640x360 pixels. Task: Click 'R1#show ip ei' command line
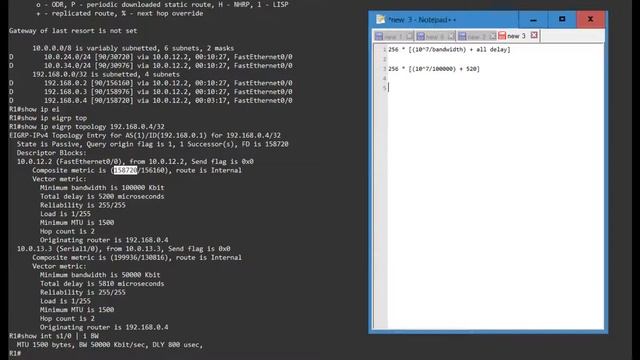[x=34, y=109]
